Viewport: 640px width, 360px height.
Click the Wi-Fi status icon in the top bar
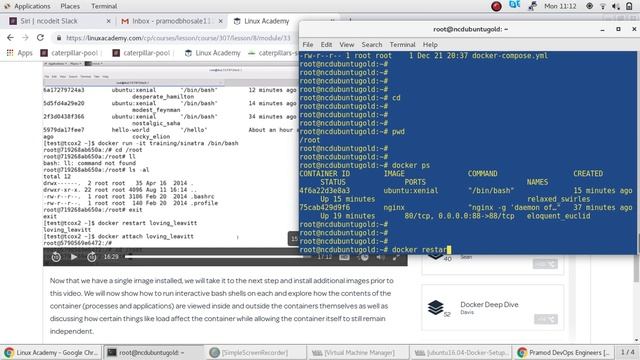[x=603, y=6]
